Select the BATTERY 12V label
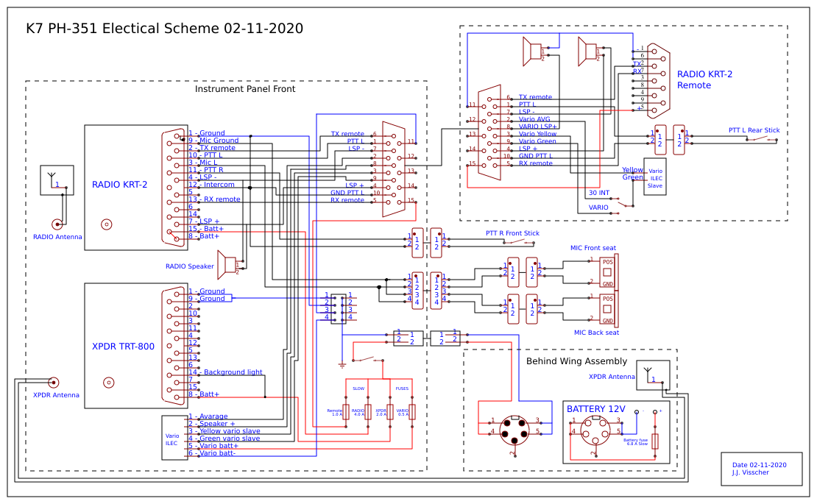This screenshot has height=504, width=817. 595,409
